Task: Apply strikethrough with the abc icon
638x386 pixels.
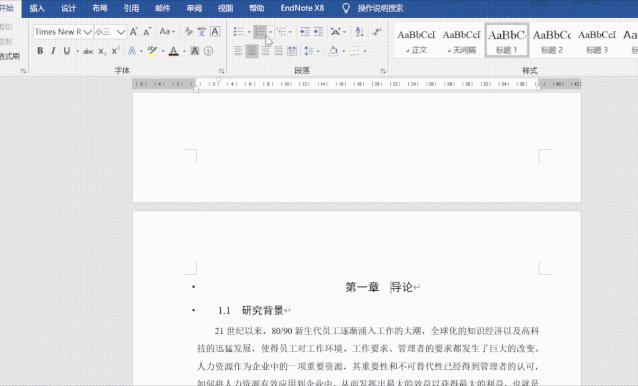Action: 88,51
